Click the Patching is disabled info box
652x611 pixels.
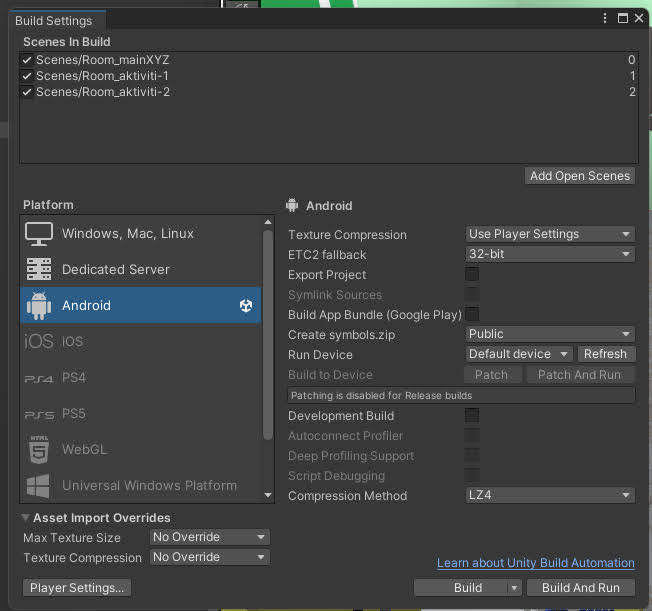click(x=461, y=395)
